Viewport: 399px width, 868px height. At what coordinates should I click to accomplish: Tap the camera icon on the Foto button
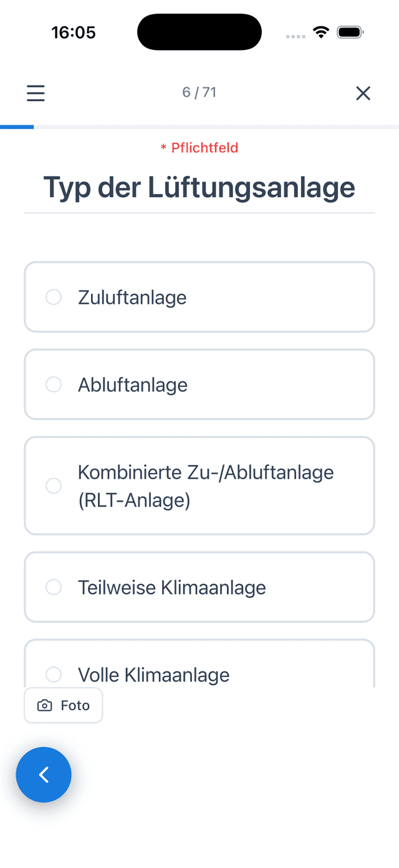coord(44,705)
